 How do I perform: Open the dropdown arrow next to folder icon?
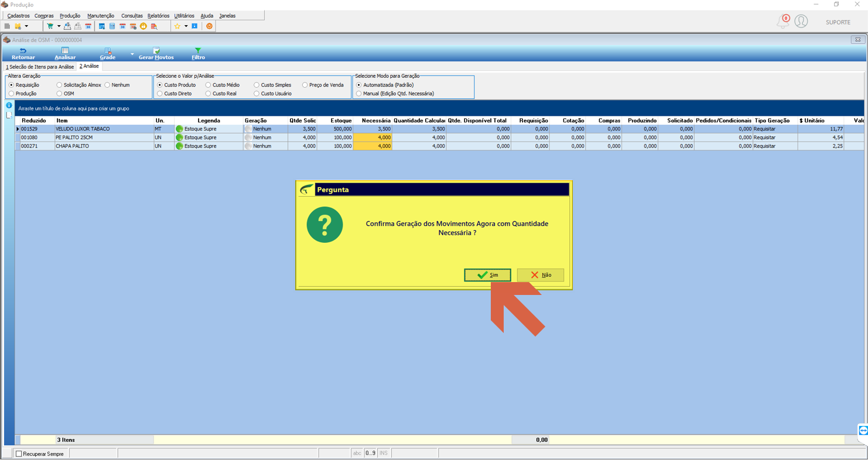(x=26, y=26)
